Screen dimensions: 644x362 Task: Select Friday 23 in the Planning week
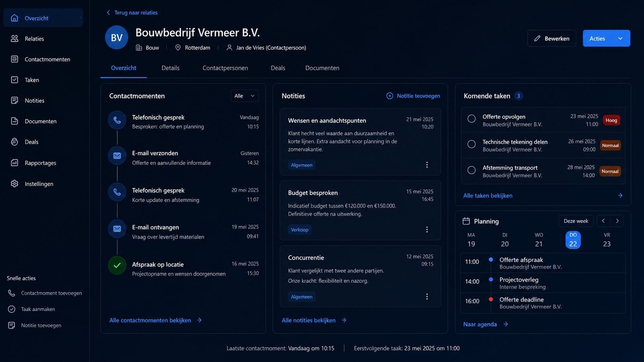click(607, 240)
